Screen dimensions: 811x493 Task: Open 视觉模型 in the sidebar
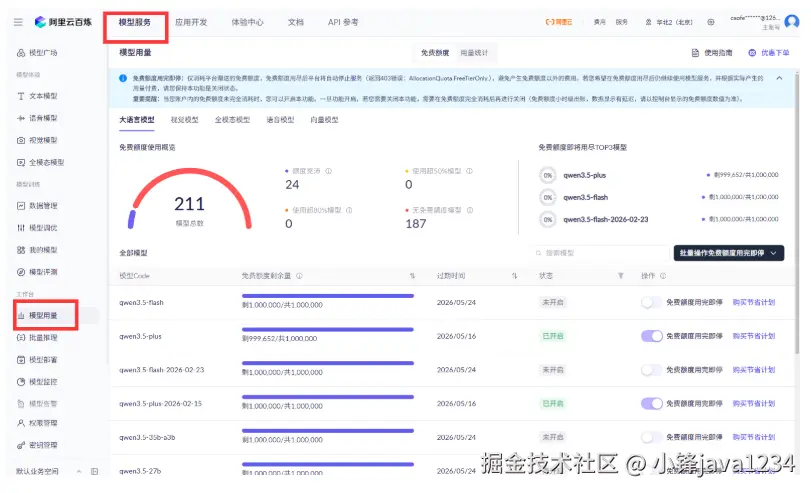pos(37,140)
